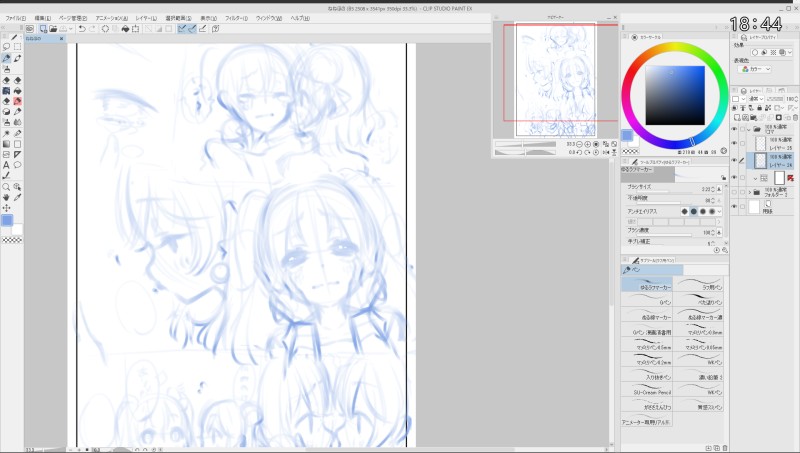Click the main blue color swatch in the tool palette
This screenshot has height=453, width=800.
pos(7,220)
